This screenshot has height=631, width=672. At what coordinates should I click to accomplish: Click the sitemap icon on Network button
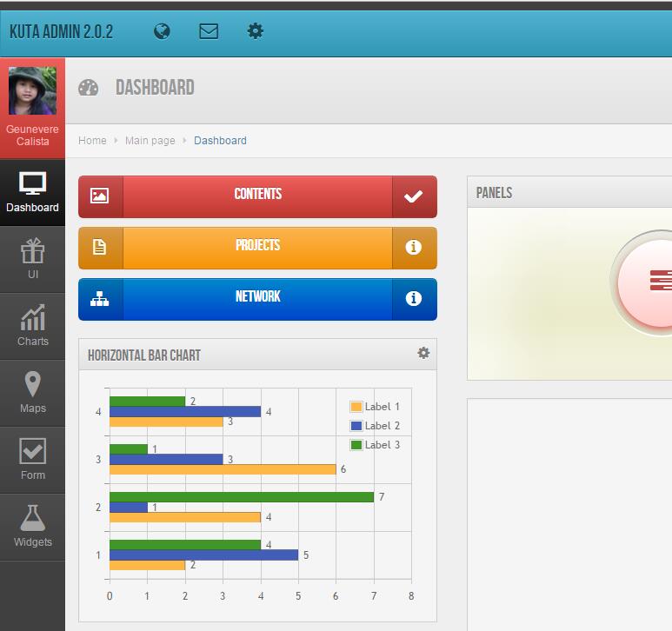(100, 299)
